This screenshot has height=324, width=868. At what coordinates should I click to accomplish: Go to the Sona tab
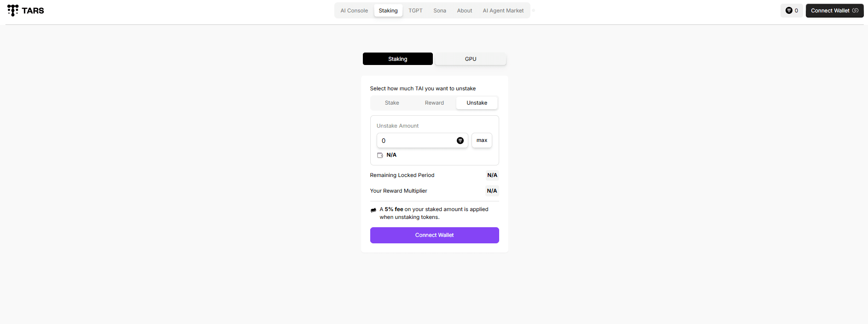pos(440,11)
